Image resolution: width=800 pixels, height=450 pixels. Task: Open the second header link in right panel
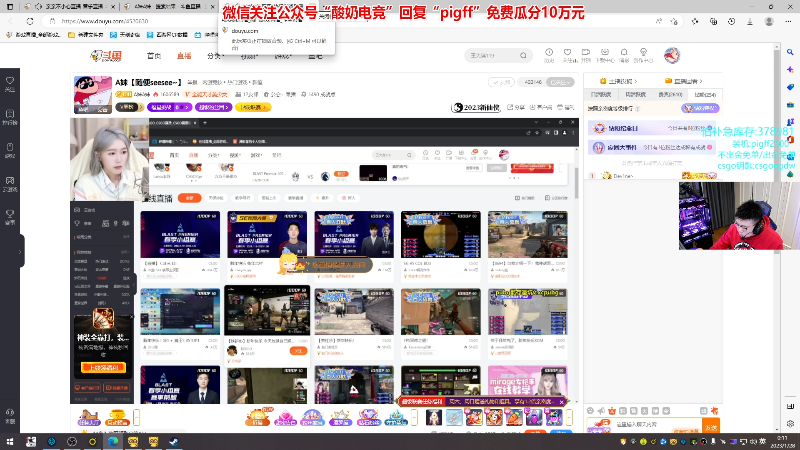click(x=684, y=81)
